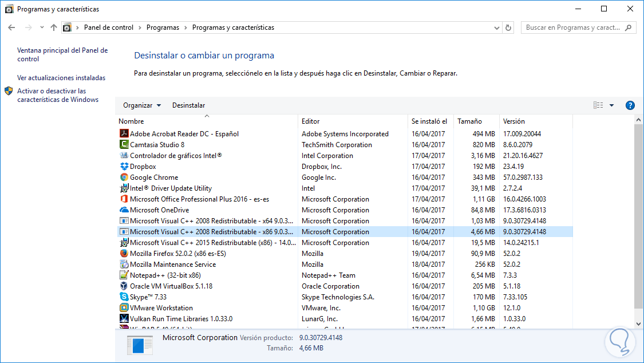Viewport: 644px width, 363px height.
Task: Expand the address bar history dropdown
Action: coord(496,27)
